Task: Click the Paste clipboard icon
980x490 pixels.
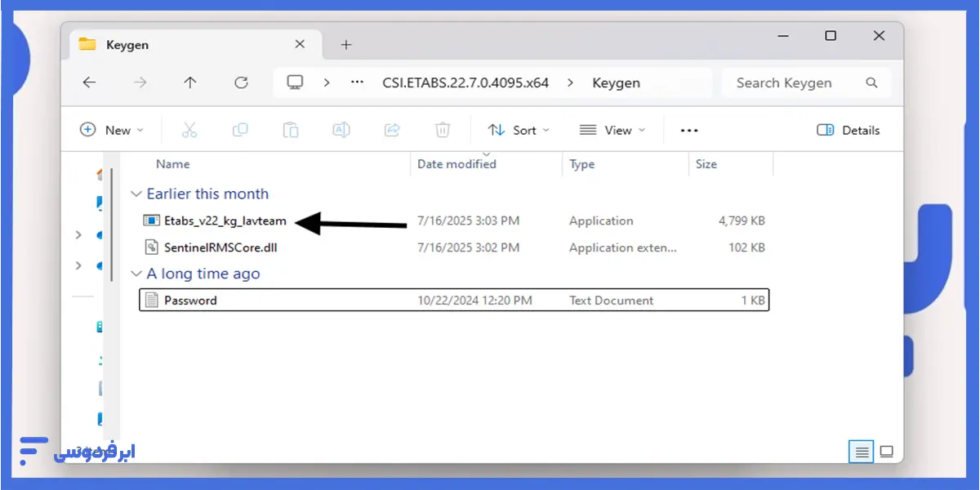Action: coord(291,130)
